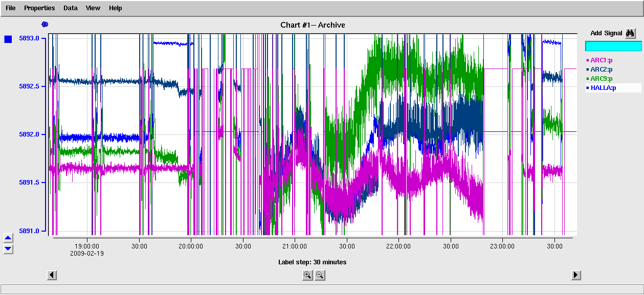The image size is (644, 295).
Task: Click the 21:00:00 time axis label
Action: [295, 246]
